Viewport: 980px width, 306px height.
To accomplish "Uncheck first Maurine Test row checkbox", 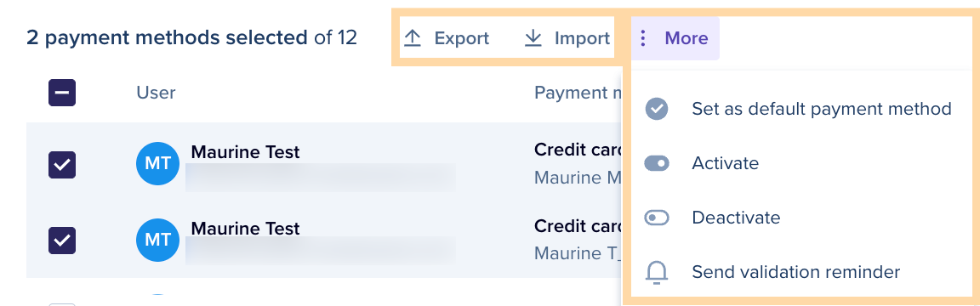I will [x=62, y=165].
